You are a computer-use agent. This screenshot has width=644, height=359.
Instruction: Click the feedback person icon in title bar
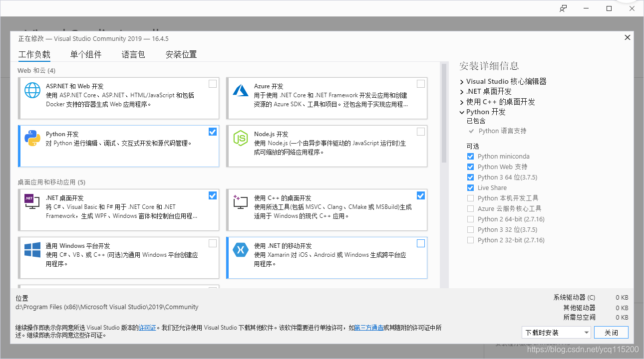tap(563, 8)
